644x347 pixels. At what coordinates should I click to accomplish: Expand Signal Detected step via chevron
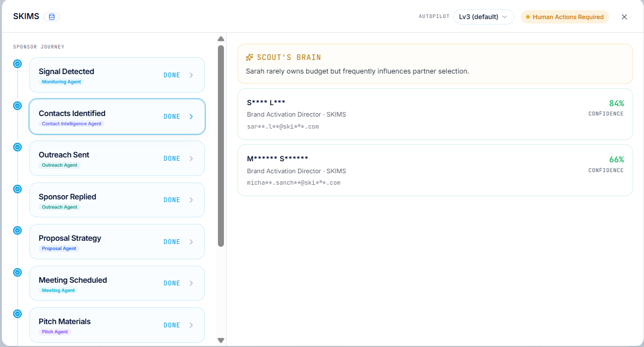click(x=191, y=75)
